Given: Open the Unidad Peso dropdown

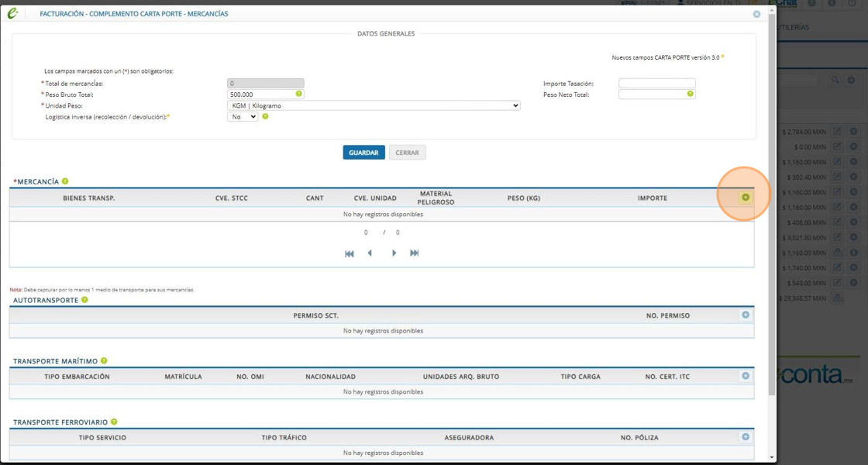Looking at the screenshot, I should pyautogui.click(x=374, y=105).
